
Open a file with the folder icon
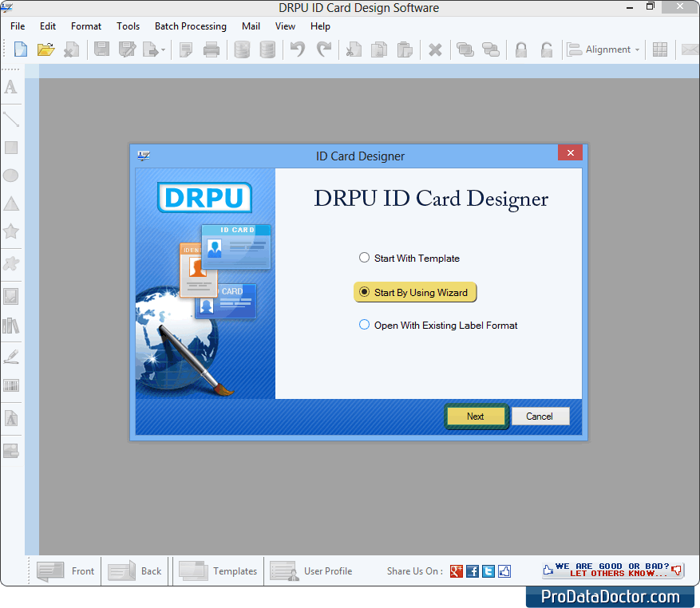coord(45,49)
